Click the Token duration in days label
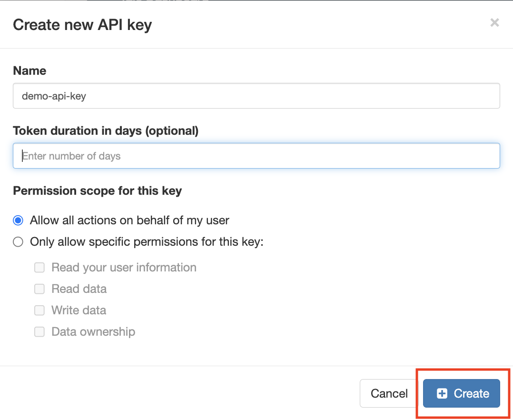The width and height of the screenshot is (513, 420). click(106, 131)
